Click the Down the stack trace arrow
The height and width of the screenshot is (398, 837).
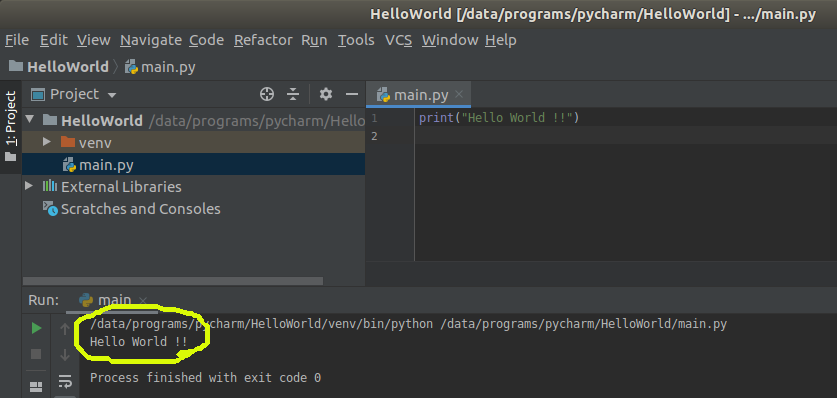[x=65, y=355]
